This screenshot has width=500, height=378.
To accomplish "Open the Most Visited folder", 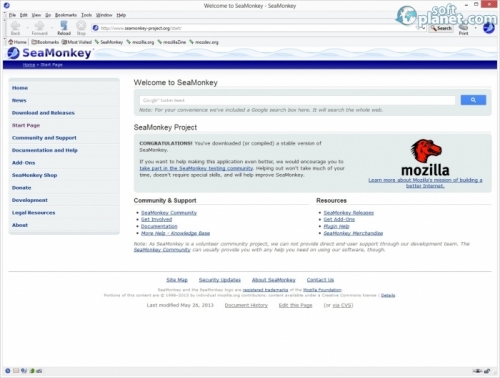I will point(77,42).
